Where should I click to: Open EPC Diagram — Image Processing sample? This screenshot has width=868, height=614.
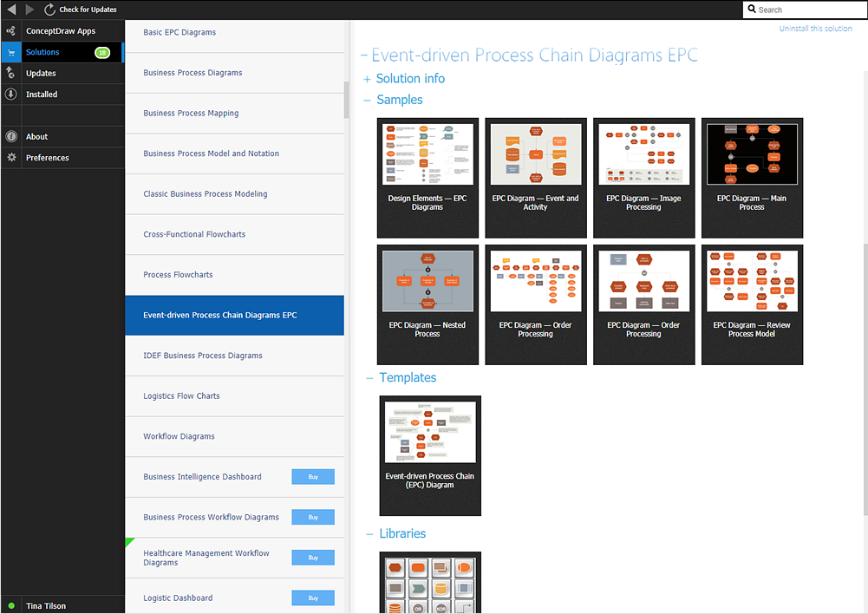pyautogui.click(x=643, y=178)
